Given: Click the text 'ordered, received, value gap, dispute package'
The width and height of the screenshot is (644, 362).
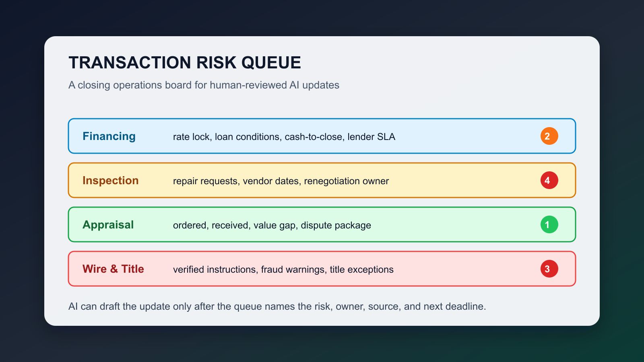Looking at the screenshot, I should click(x=272, y=225).
